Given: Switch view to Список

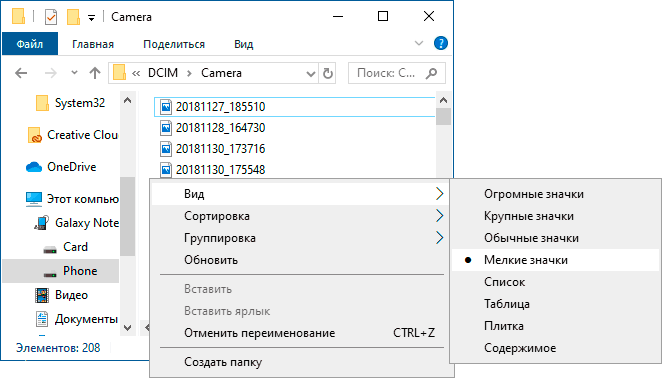Looking at the screenshot, I should click(x=555, y=282).
